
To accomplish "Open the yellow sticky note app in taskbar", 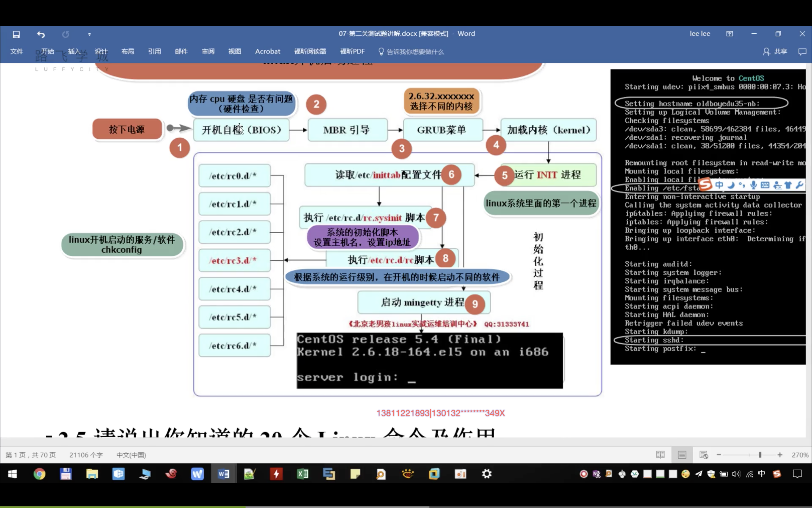I will [x=355, y=474].
